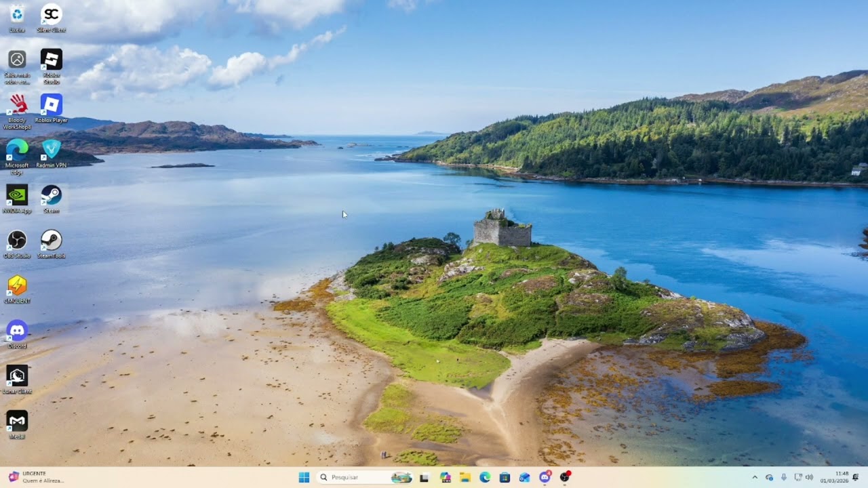This screenshot has width=868, height=488.
Task: Select the Medal desktop shortcut
Action: pos(17,425)
